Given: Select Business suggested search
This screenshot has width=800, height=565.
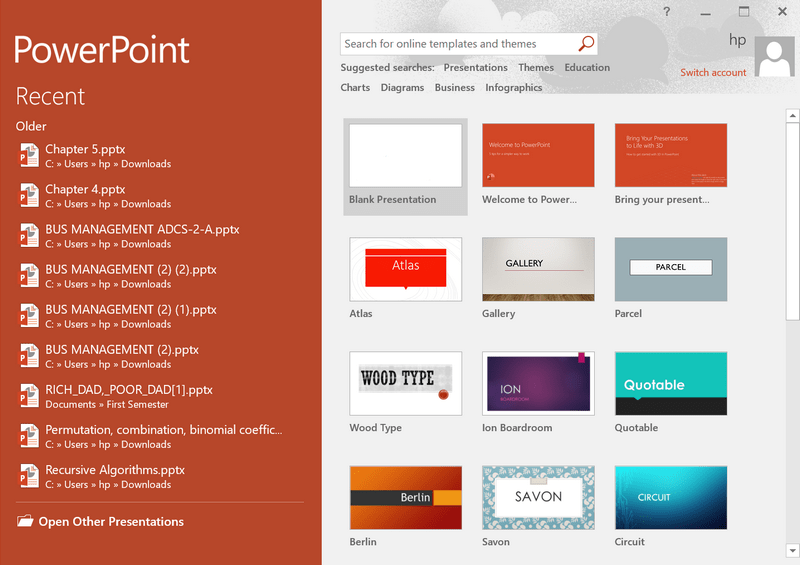Looking at the screenshot, I should [x=455, y=87].
